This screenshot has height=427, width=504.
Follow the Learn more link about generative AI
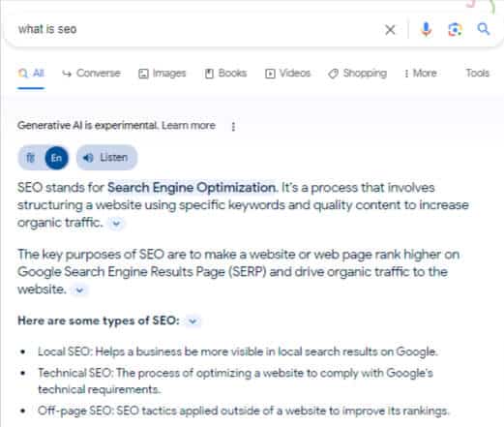click(x=189, y=125)
